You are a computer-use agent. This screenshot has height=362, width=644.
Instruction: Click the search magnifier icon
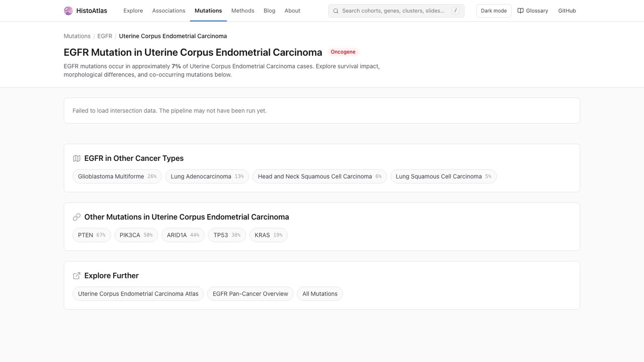coord(336,11)
